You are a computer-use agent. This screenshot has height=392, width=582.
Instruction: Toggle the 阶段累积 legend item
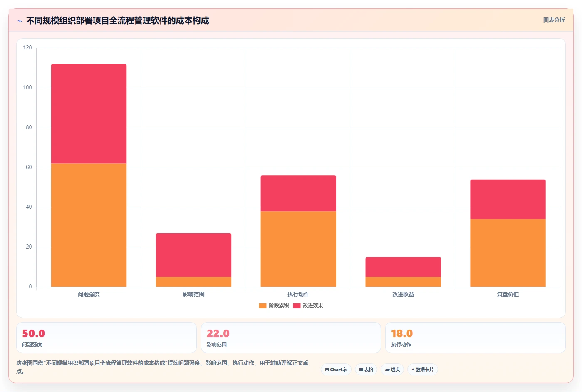pyautogui.click(x=274, y=306)
